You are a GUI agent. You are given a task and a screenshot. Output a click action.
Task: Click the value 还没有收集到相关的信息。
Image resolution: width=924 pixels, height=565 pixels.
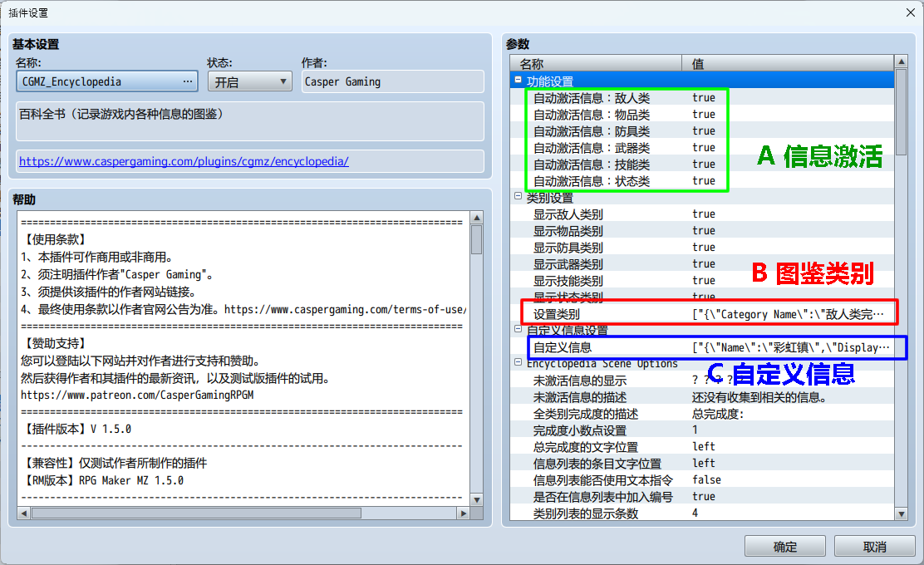point(759,397)
